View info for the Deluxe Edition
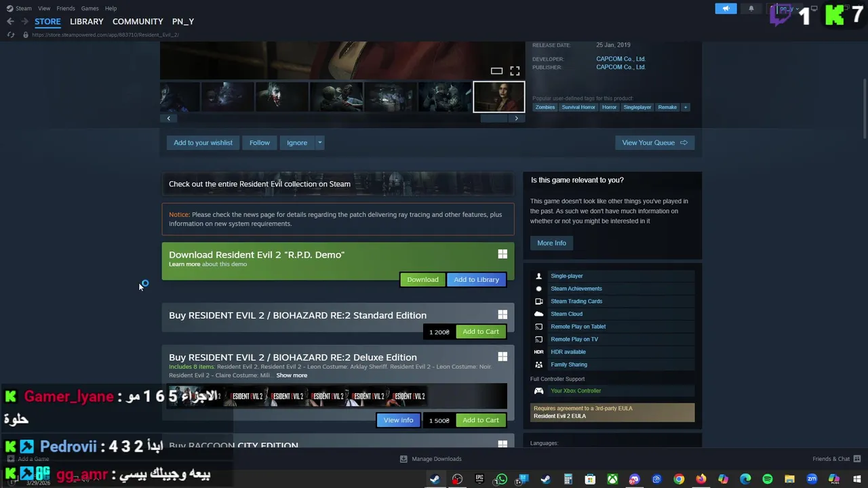 point(398,420)
